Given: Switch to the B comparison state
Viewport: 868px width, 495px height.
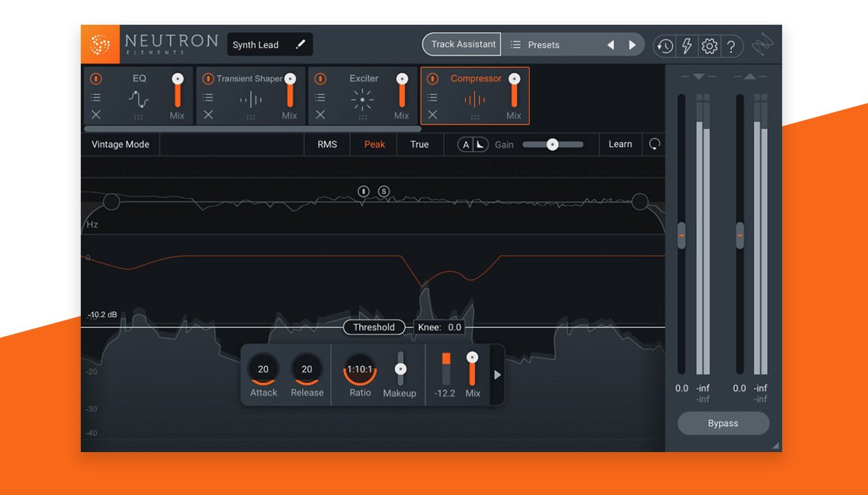Looking at the screenshot, I should pos(479,145).
